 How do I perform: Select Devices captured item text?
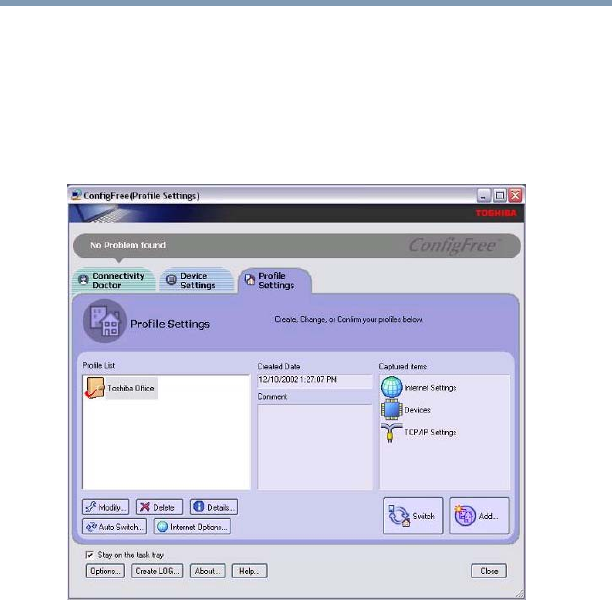pyautogui.click(x=417, y=410)
